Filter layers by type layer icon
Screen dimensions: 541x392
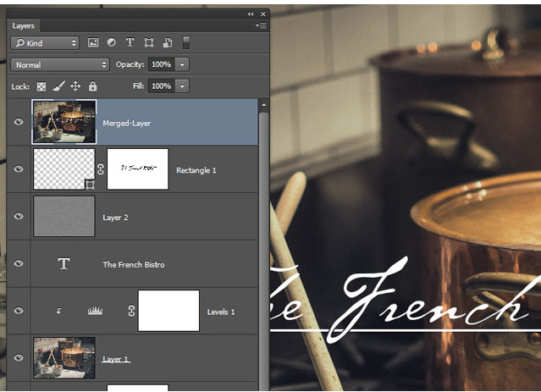pyautogui.click(x=130, y=42)
